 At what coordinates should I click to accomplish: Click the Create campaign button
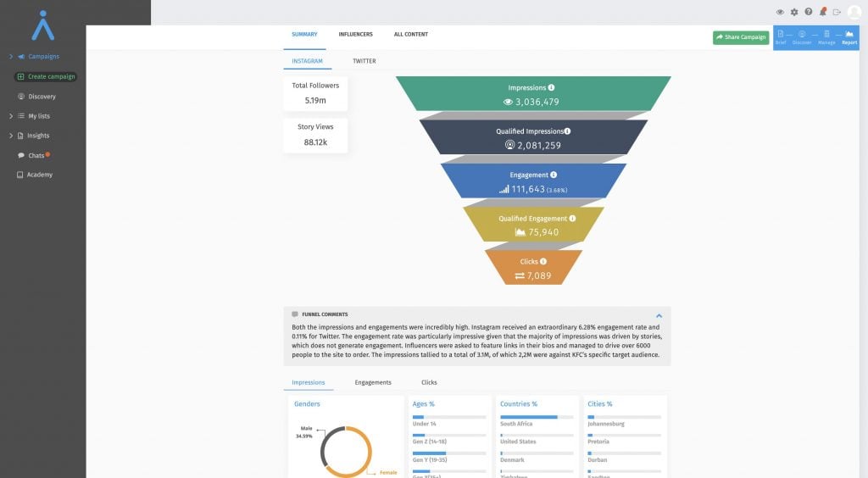[x=46, y=77]
